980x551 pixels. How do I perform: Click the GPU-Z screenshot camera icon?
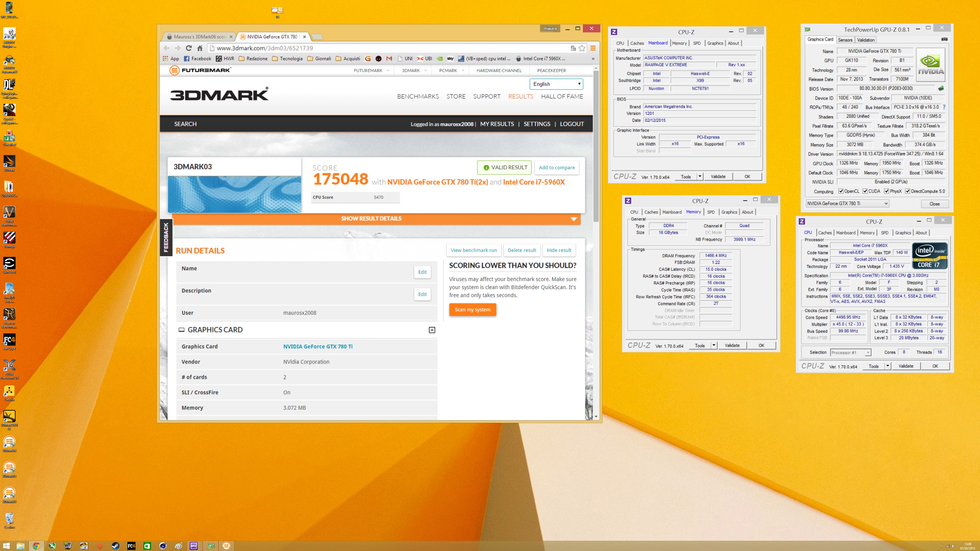point(944,39)
